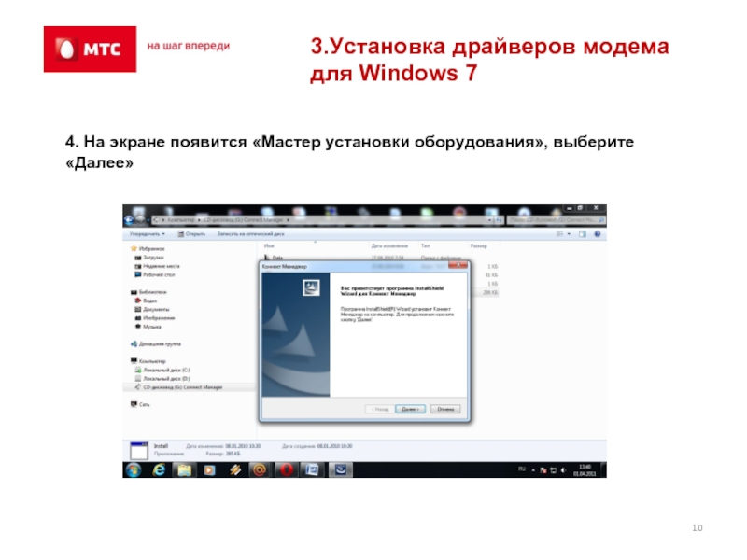Open Windows Media Player from taskbar
The image size is (747, 560).
(x=209, y=470)
